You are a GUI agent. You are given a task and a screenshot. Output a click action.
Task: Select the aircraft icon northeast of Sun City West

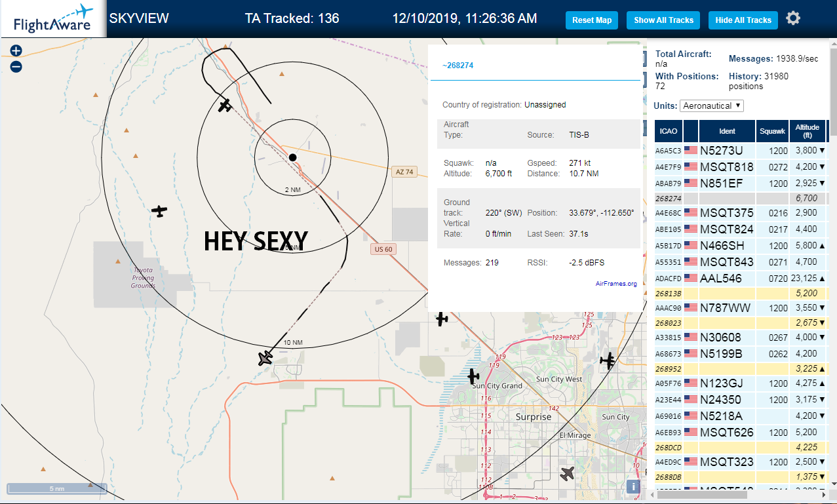[608, 359]
